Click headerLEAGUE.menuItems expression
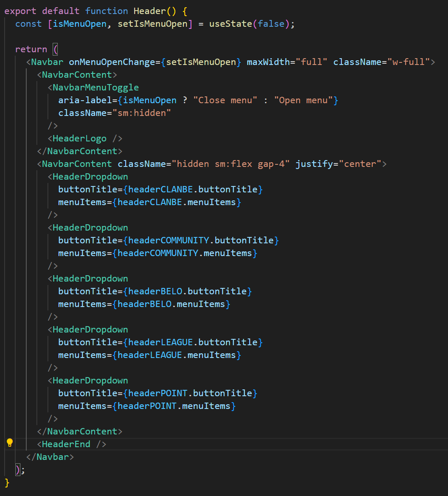Viewport: 448px width, 496px height. click(x=177, y=355)
